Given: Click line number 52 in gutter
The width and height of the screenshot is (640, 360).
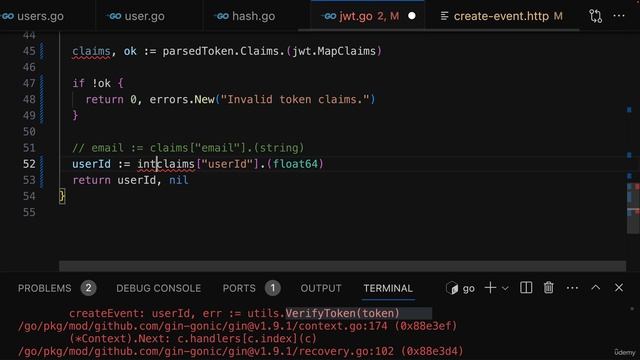Looking at the screenshot, I should (29, 164).
